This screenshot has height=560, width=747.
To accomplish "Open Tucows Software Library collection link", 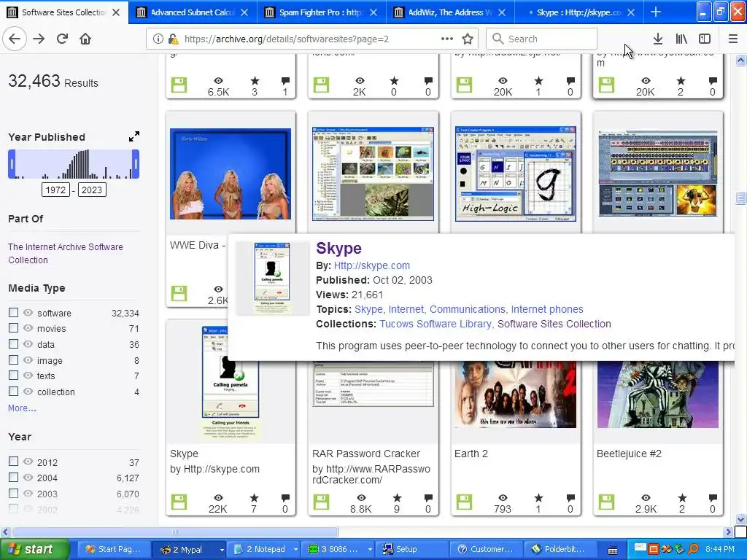I will pyautogui.click(x=436, y=324).
